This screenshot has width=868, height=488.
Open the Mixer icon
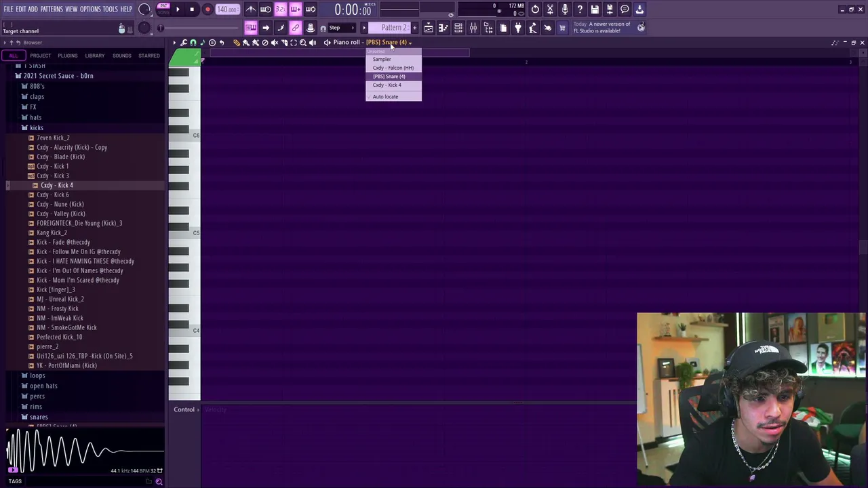pos(473,28)
